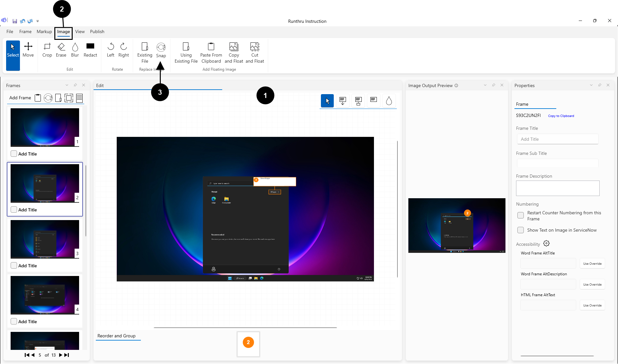Viewport: 618px width, 364px height.
Task: Expand Image Output Preview panel options
Action: 485,85
